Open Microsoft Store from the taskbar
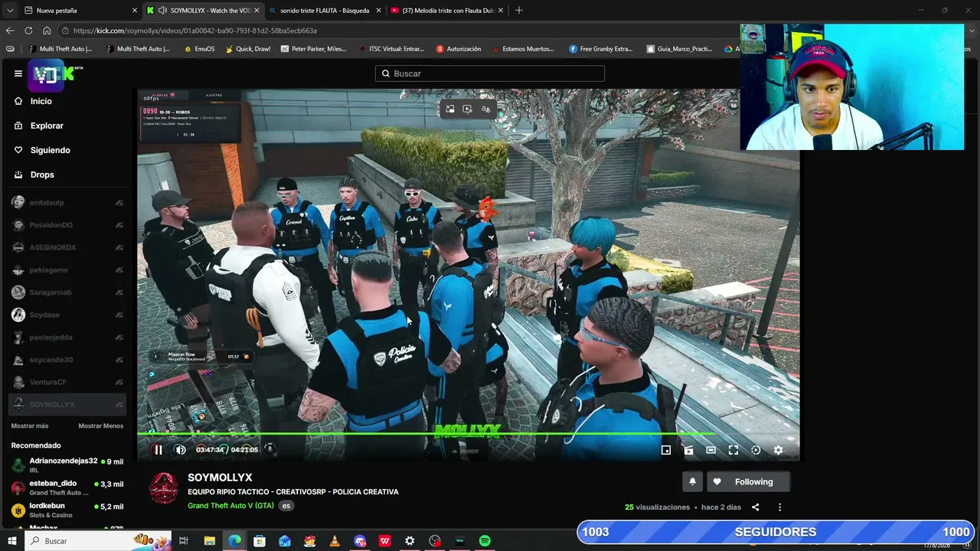980x551 pixels. coord(260,541)
